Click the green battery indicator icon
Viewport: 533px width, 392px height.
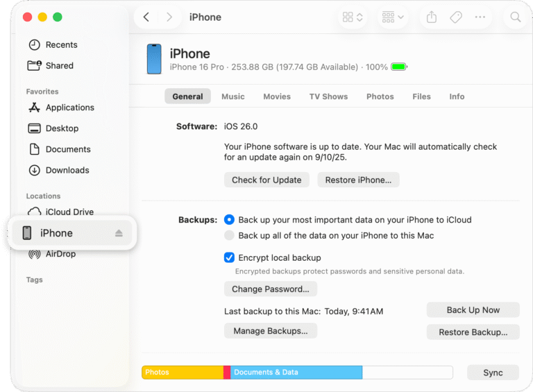tap(399, 67)
